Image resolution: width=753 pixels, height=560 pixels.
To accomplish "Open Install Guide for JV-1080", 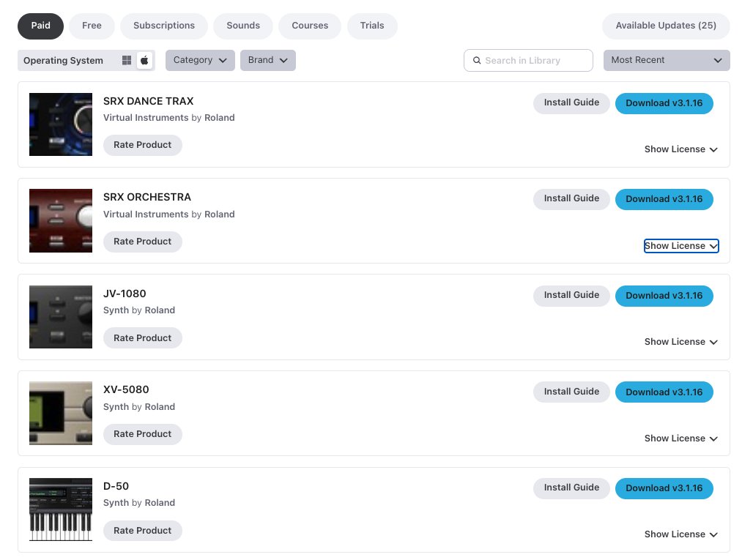I will (571, 296).
